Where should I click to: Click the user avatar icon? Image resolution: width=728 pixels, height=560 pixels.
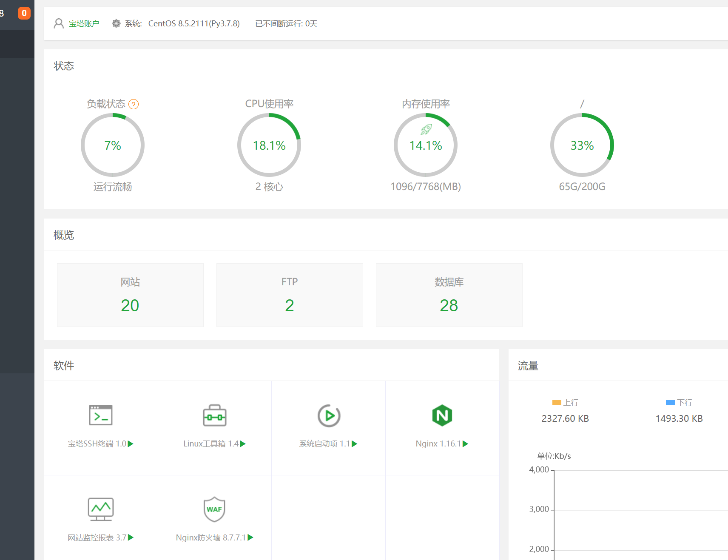59,23
